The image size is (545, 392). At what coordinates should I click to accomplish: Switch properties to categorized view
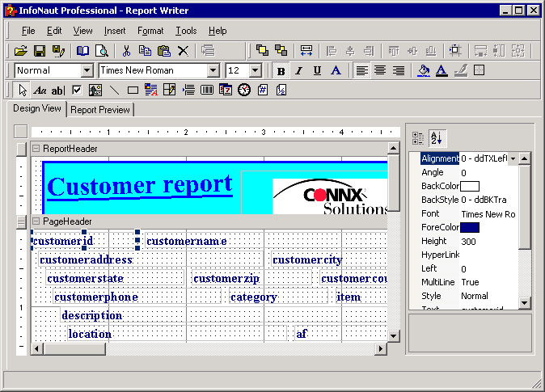tap(418, 138)
